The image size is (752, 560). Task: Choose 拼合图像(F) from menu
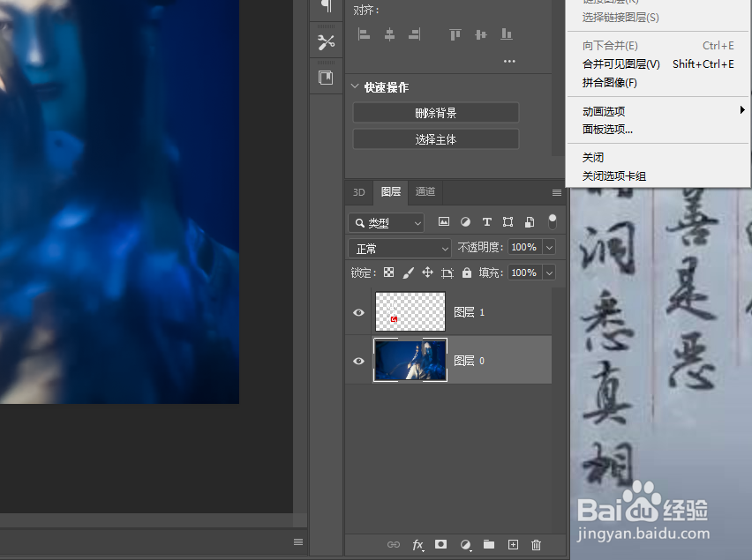point(658,83)
